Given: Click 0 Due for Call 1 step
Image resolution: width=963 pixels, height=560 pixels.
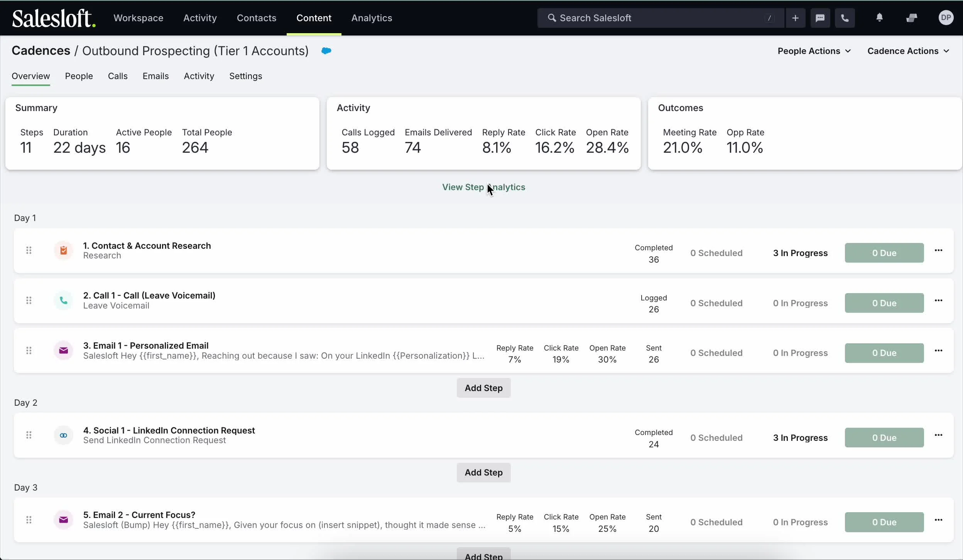Looking at the screenshot, I should pos(884,303).
